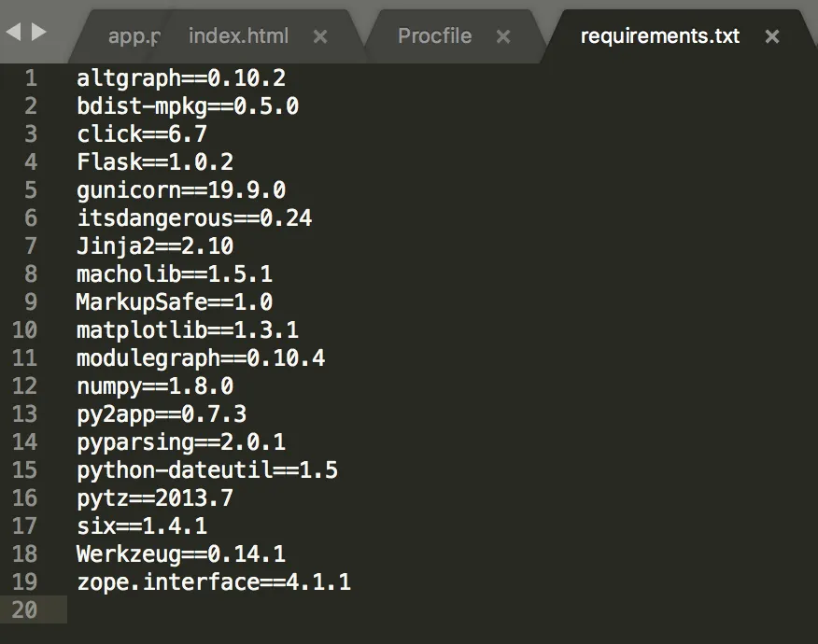Click the left tab navigation arrow

[x=14, y=32]
